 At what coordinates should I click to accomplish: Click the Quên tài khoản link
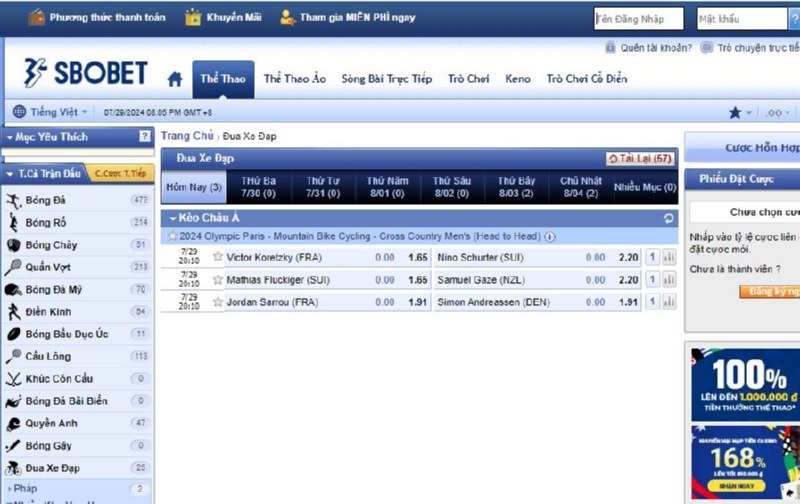point(648,47)
